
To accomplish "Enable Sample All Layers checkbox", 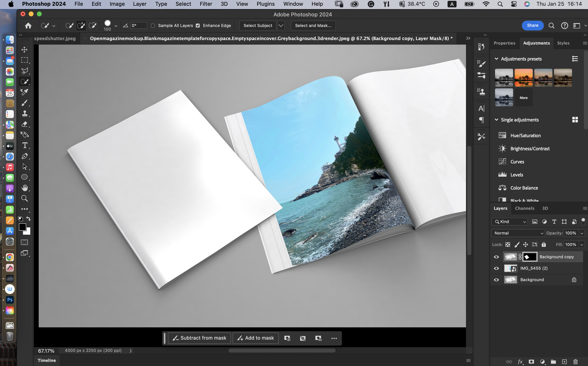I will (153, 26).
